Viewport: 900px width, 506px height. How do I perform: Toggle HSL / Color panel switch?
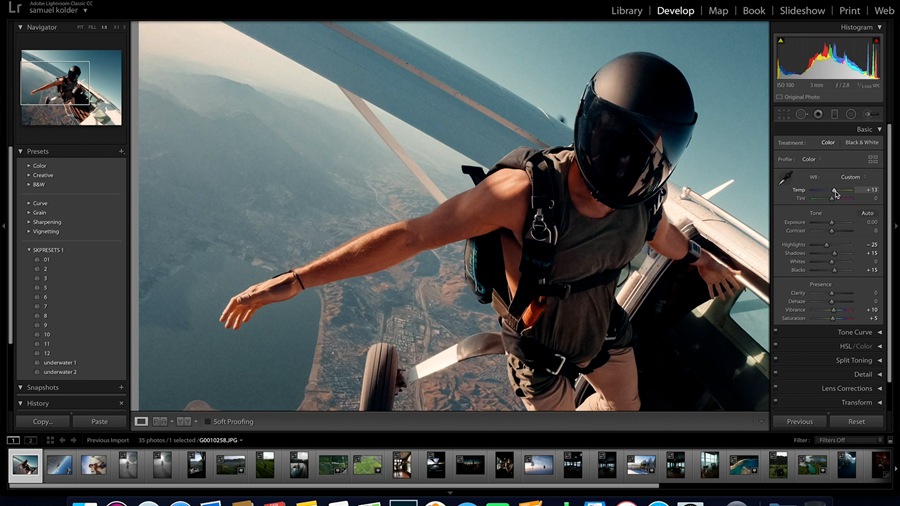pos(775,344)
